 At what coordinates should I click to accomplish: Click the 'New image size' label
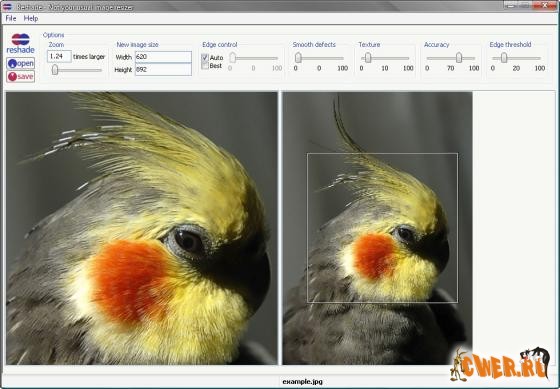click(x=137, y=45)
